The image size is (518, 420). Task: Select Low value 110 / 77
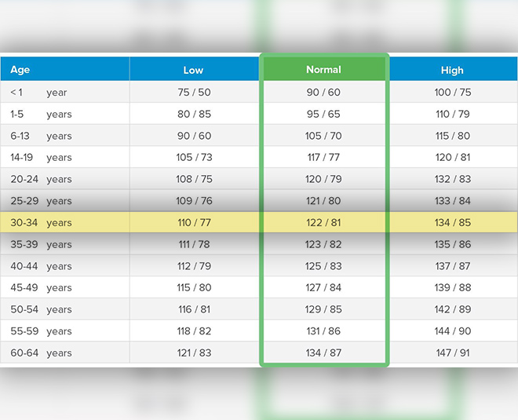[x=195, y=223]
